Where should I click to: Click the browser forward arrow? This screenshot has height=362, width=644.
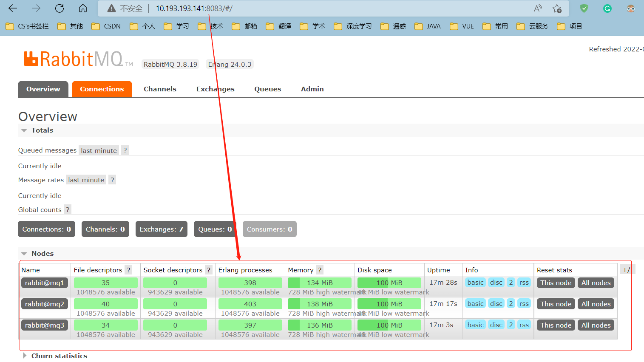click(36, 8)
